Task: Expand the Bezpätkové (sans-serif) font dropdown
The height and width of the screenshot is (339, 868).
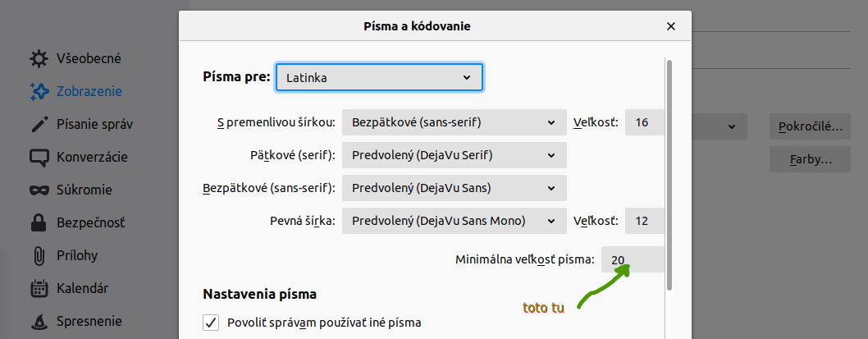Action: tap(454, 188)
